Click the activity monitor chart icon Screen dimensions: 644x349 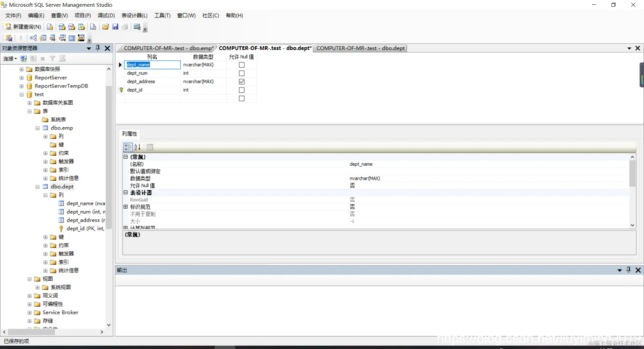pyautogui.click(x=137, y=27)
